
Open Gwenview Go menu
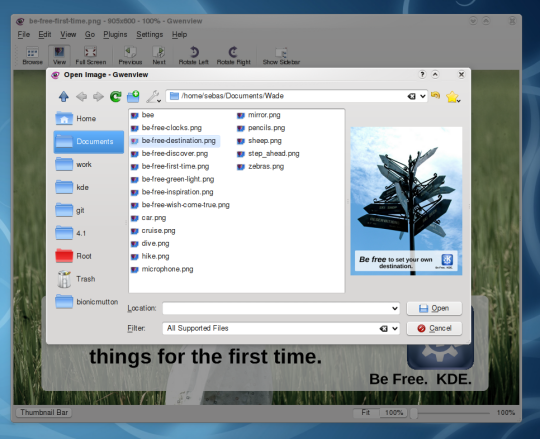tap(90, 34)
